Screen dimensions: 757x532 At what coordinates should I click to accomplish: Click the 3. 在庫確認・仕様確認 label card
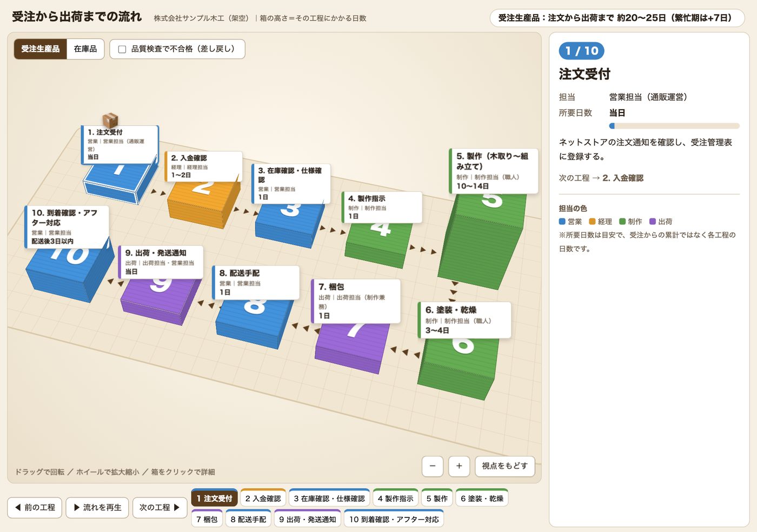tap(291, 183)
